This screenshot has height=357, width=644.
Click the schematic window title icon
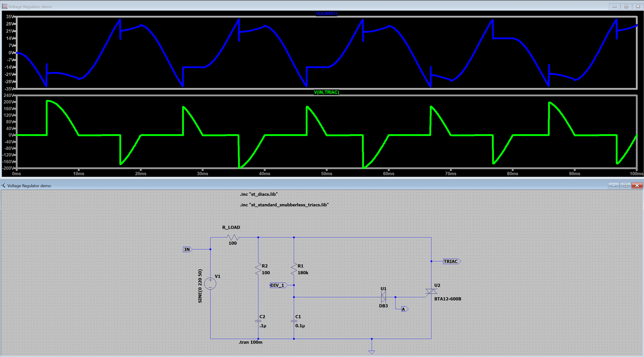tap(4, 185)
